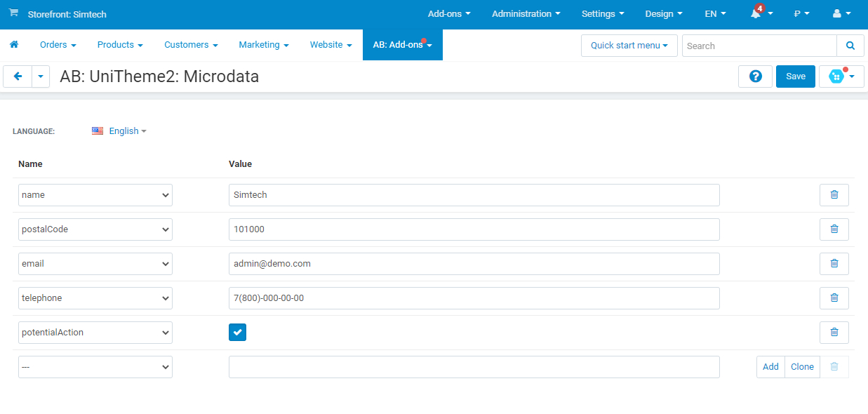This screenshot has width=868, height=414.
Task: Open the empty new row name dropdown
Action: [x=95, y=367]
